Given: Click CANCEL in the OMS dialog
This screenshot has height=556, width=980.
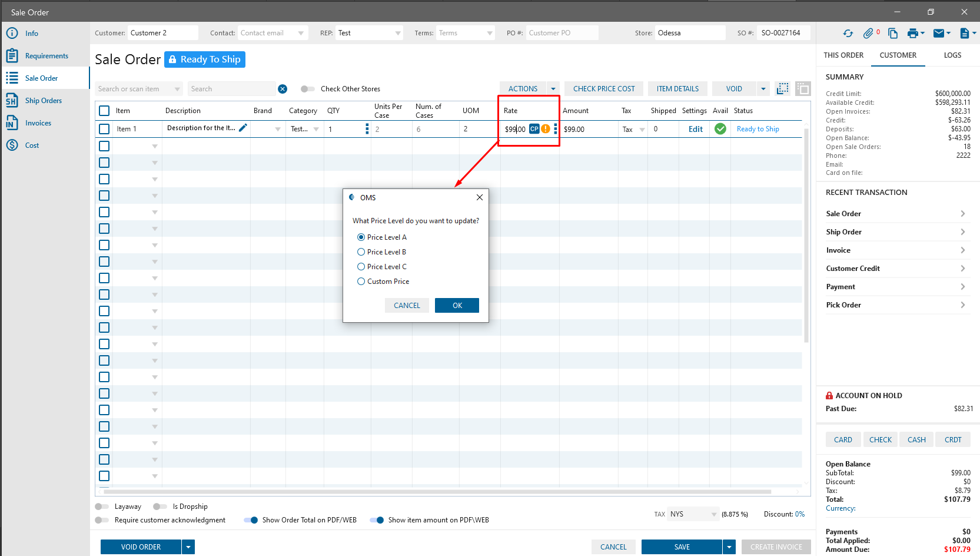Looking at the screenshot, I should [x=407, y=305].
